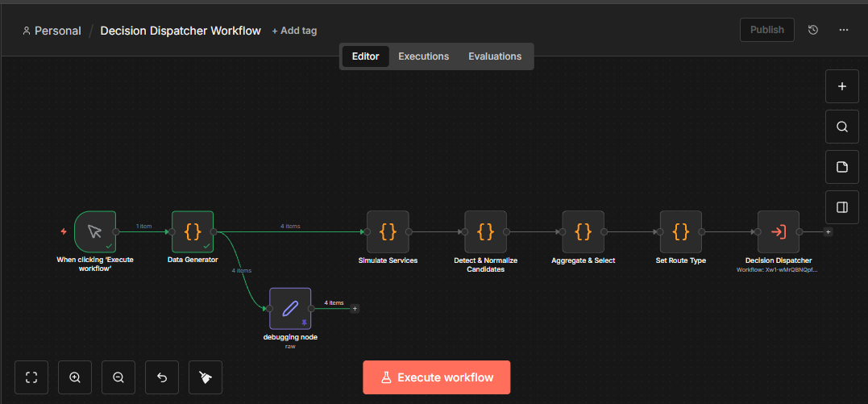This screenshot has height=404, width=868.
Task: Click the 'Simulate Services' node label
Action: 388,260
